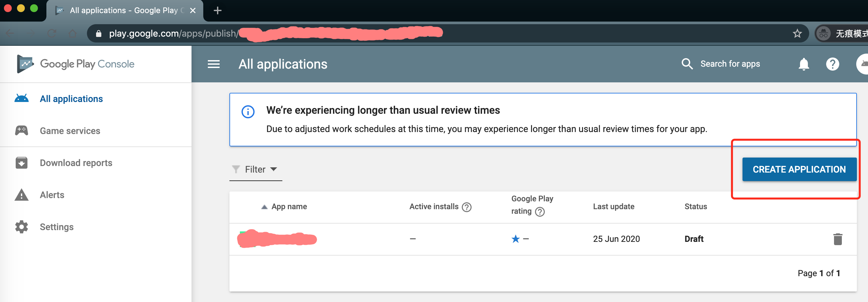Open the help question mark icon
The height and width of the screenshot is (302, 868).
(832, 64)
